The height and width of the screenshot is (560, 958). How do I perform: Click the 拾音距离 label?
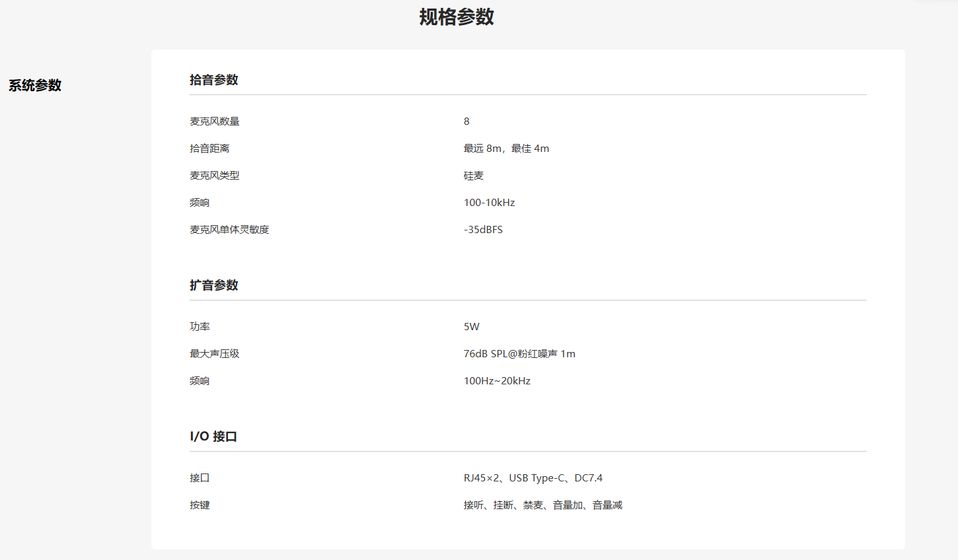(209, 149)
